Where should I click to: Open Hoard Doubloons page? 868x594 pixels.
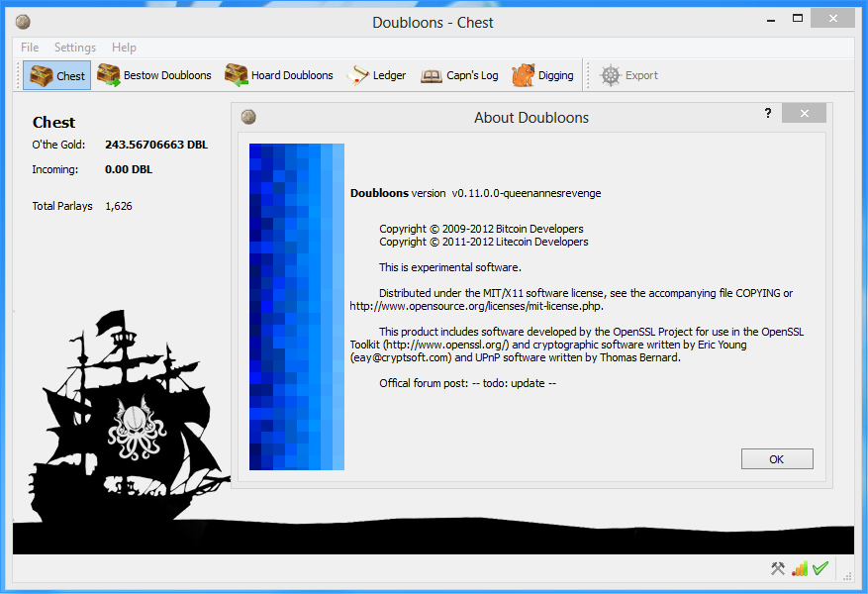coord(279,75)
